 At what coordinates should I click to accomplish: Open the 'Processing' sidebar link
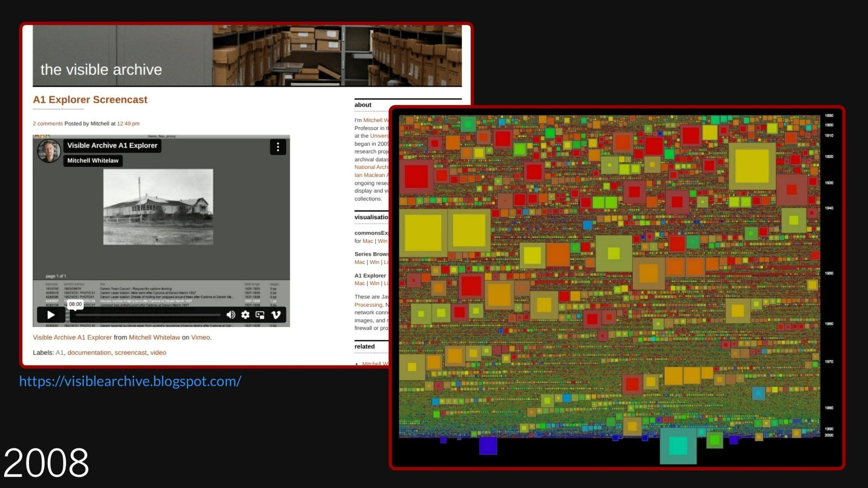(x=368, y=305)
